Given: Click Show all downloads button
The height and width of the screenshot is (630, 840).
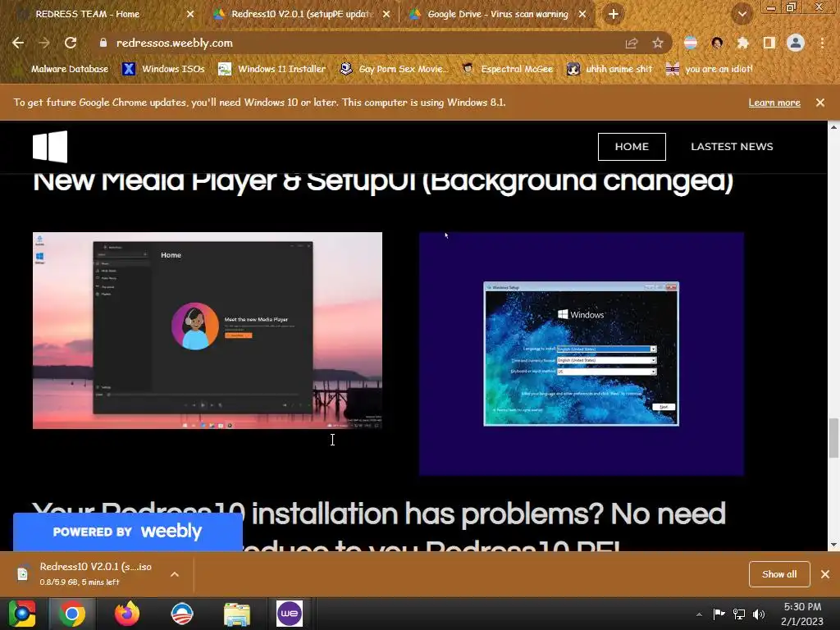Looking at the screenshot, I should (x=779, y=574).
